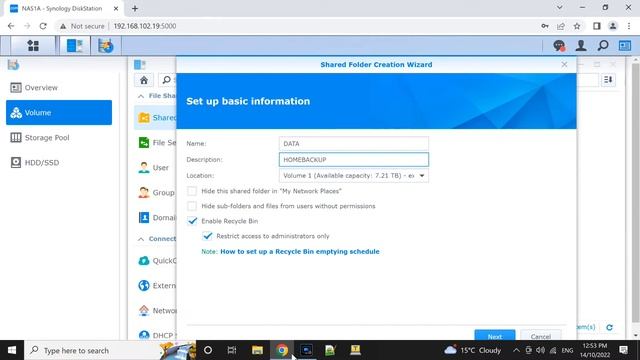Click the Not secure site info
The image size is (640, 360).
click(82, 26)
